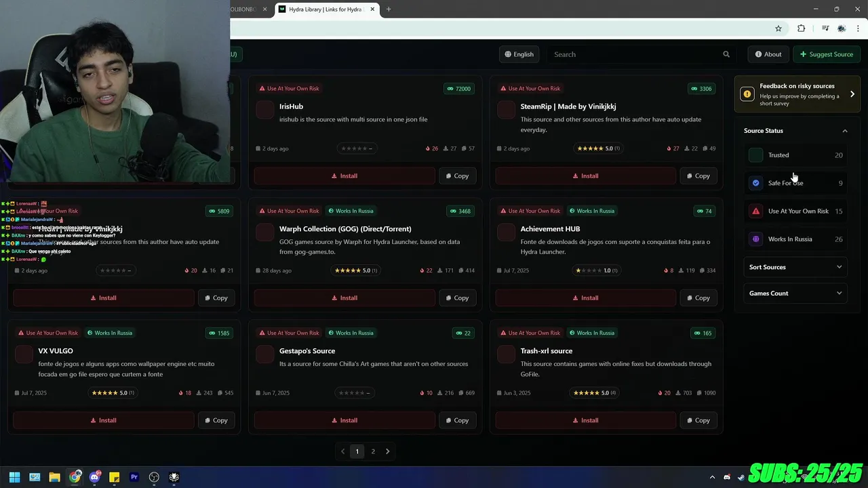Toggle the Use At Your Own Risk filter
The image size is (868, 488).
pos(795,211)
